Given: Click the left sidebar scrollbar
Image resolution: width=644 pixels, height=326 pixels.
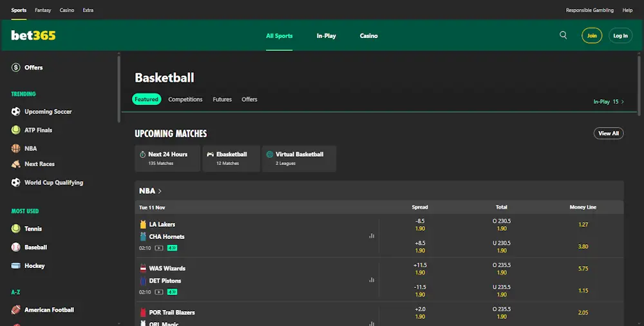Looking at the screenshot, I should (119, 88).
